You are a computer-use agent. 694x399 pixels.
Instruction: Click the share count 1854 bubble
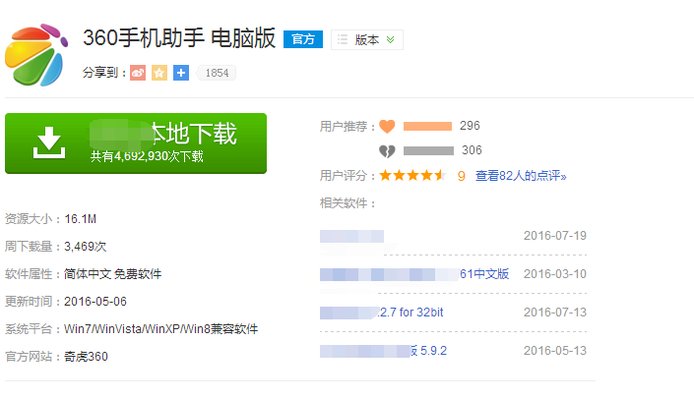(216, 73)
